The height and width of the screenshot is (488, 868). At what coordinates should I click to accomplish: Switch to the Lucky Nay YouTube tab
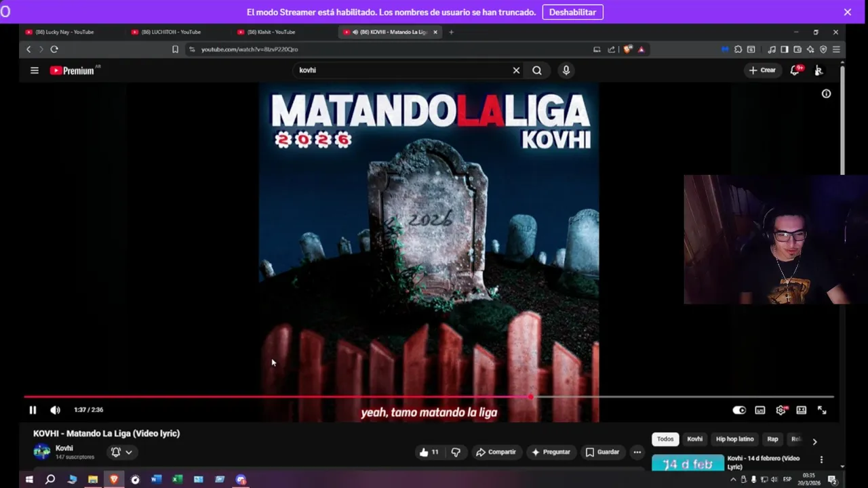[x=73, y=32]
